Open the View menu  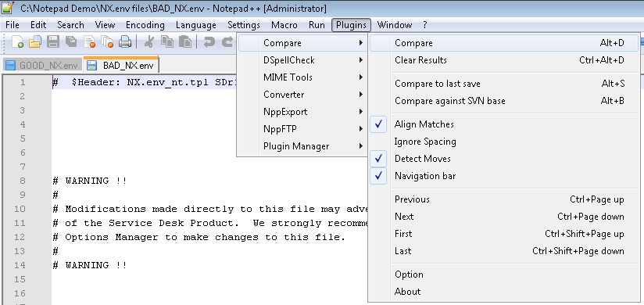click(105, 25)
